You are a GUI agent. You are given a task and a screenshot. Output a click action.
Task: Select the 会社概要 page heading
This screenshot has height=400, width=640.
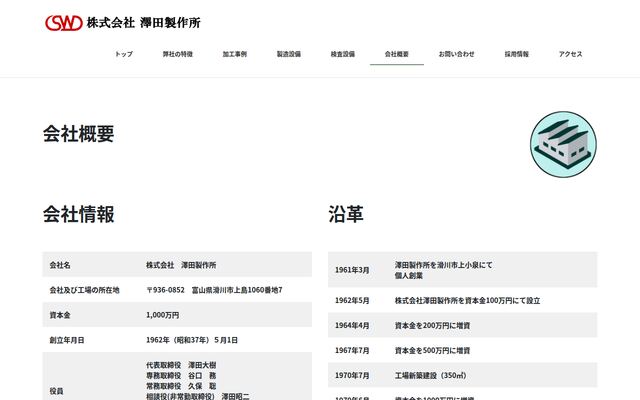point(79,134)
